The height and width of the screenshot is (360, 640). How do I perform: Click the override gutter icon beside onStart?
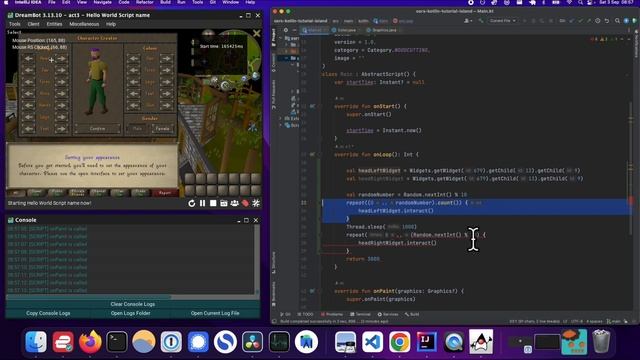[x=312, y=106]
